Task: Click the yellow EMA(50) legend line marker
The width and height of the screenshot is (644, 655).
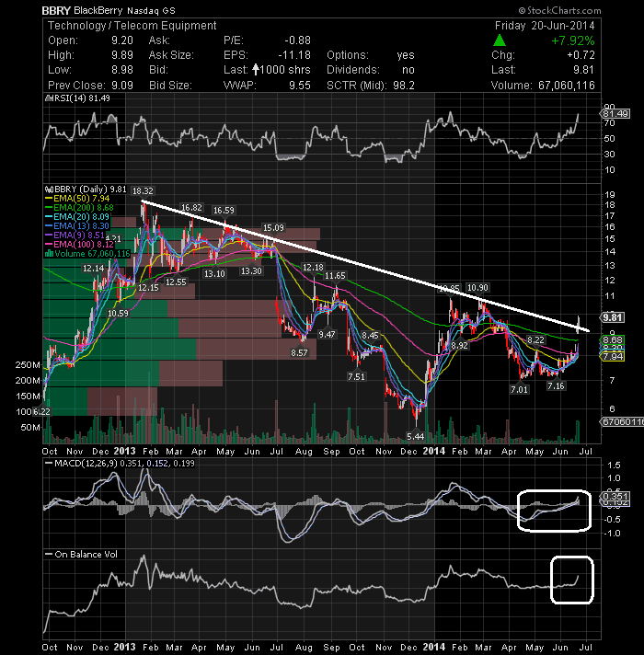Action: (x=49, y=199)
